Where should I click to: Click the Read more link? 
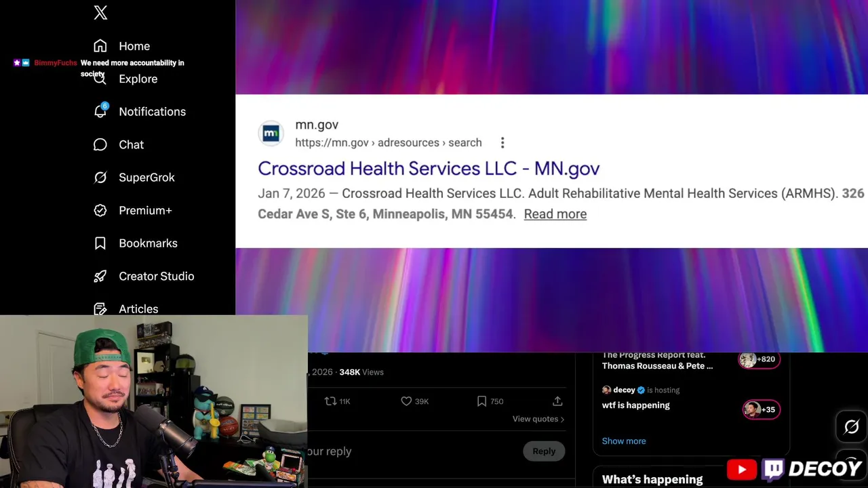coord(555,214)
